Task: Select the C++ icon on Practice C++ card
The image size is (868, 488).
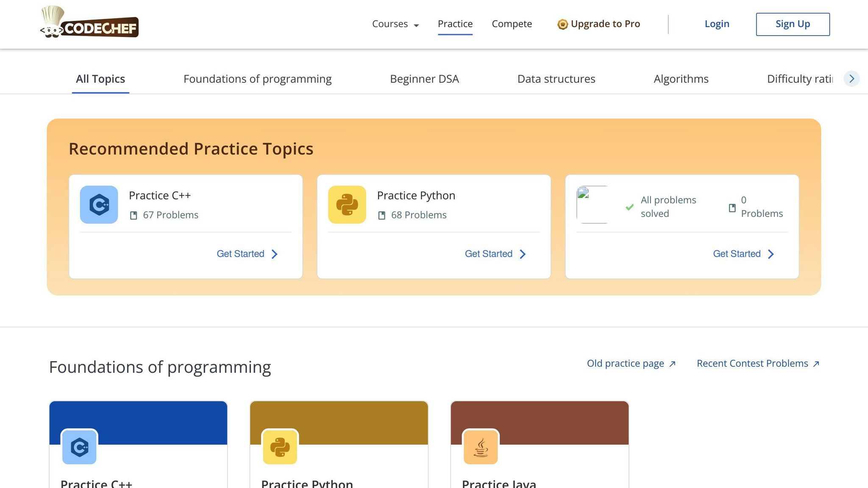Action: tap(98, 205)
